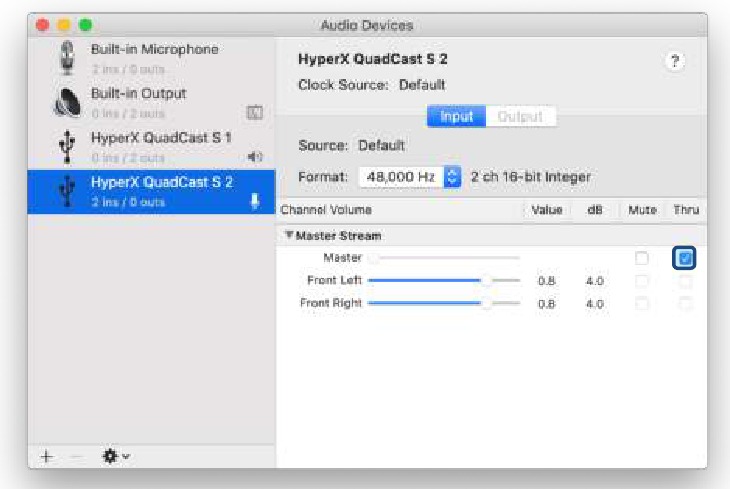The width and height of the screenshot is (730, 489).
Task: Click the Front Left volume slider
Action: pos(444,280)
